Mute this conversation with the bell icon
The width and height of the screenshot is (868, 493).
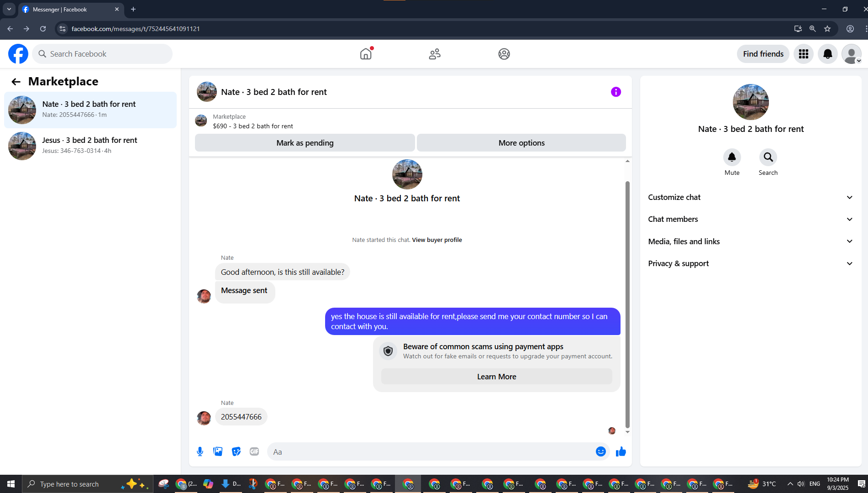[x=732, y=157]
